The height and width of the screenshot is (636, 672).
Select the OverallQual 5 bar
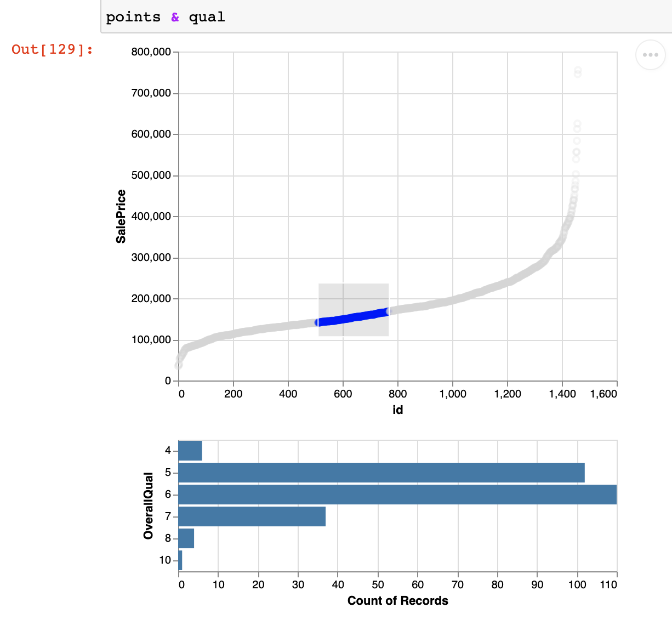381,473
